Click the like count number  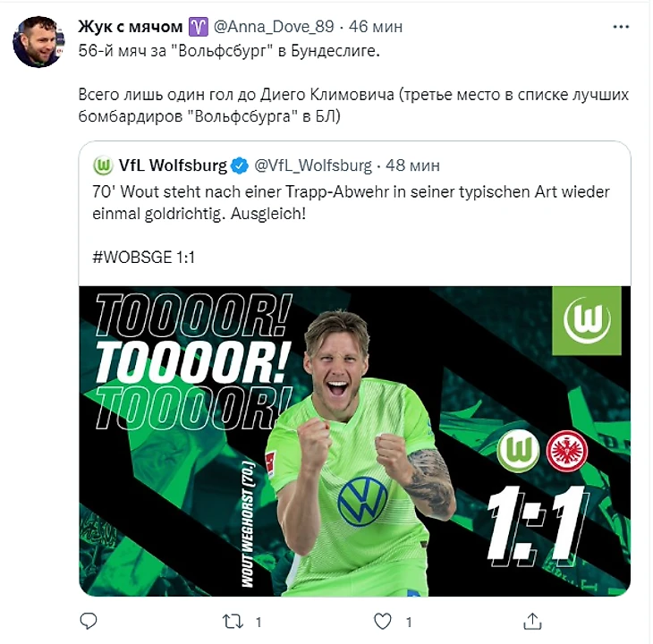pos(409,622)
